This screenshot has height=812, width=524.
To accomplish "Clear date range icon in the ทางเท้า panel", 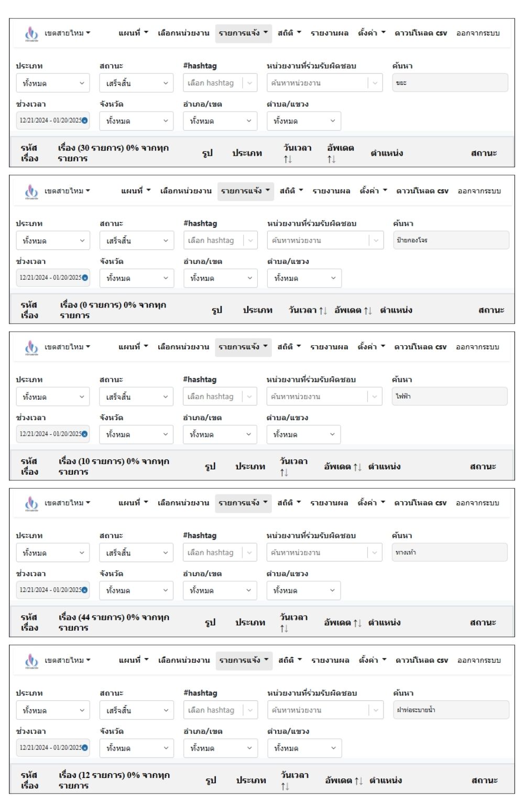I will [85, 590].
